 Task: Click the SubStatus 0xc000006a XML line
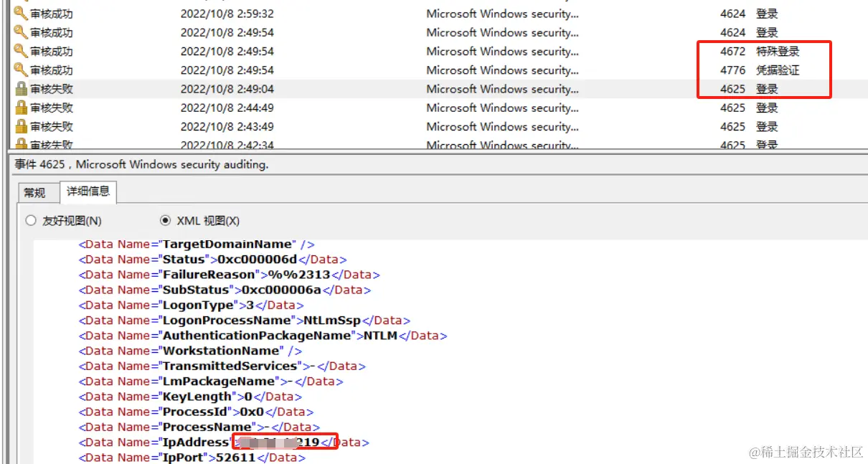[225, 290]
